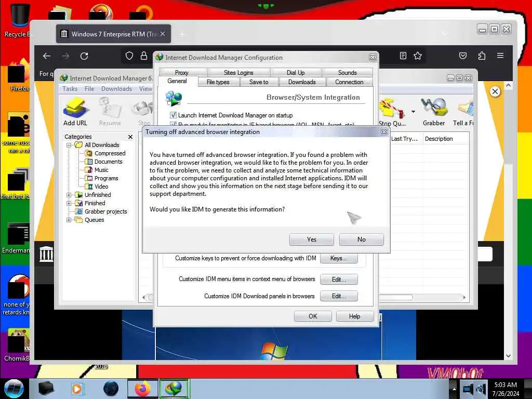
Task: Click the Windows Start orb
Action: (14, 389)
